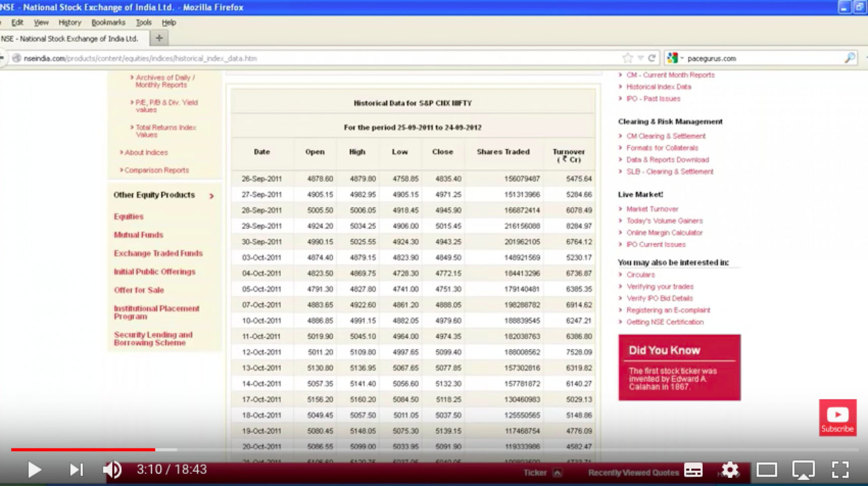This screenshot has width=868, height=486.
Task: Toggle theater mode for the video
Action: [x=766, y=470]
